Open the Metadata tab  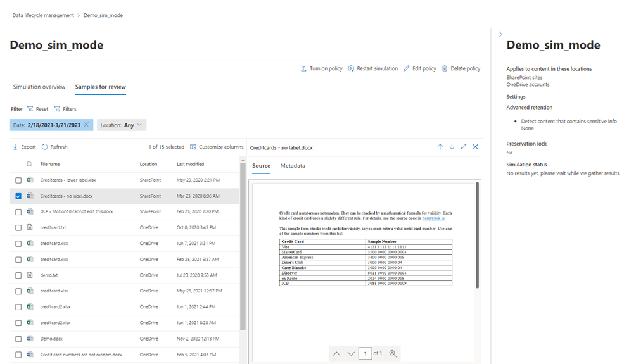pyautogui.click(x=293, y=166)
